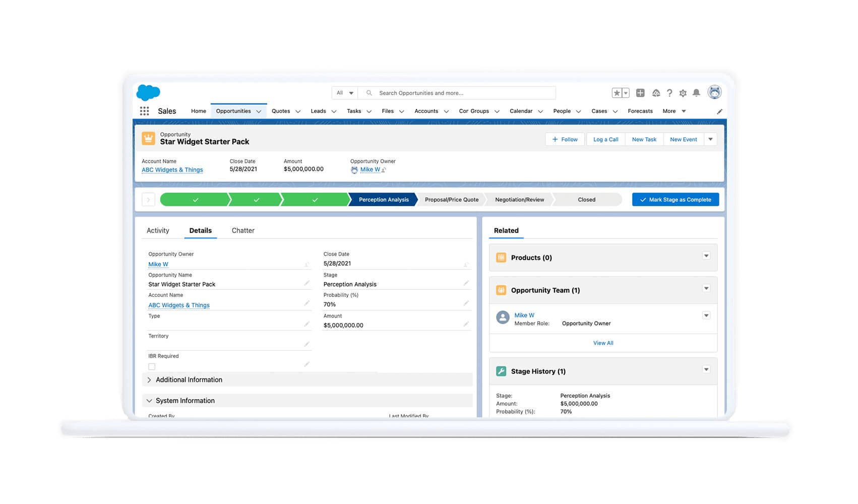Image resolution: width=858 pixels, height=504 pixels.
Task: Open the App Launcher grid icon
Action: pos(144,111)
